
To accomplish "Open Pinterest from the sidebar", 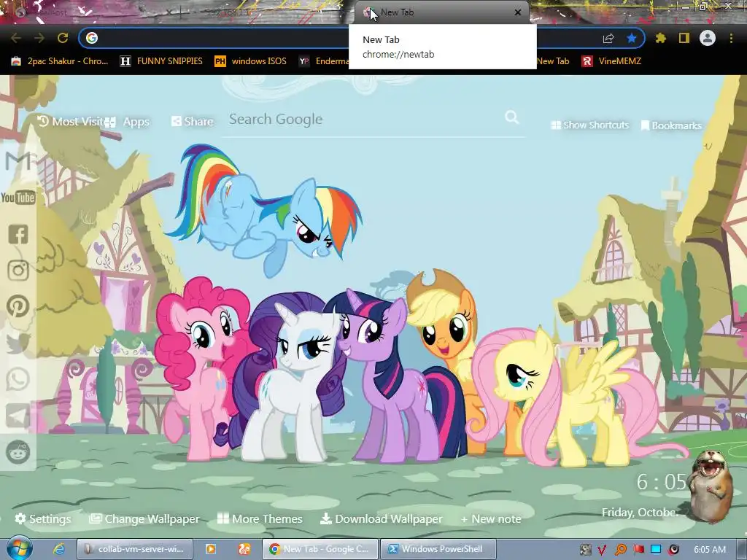I will (18, 306).
